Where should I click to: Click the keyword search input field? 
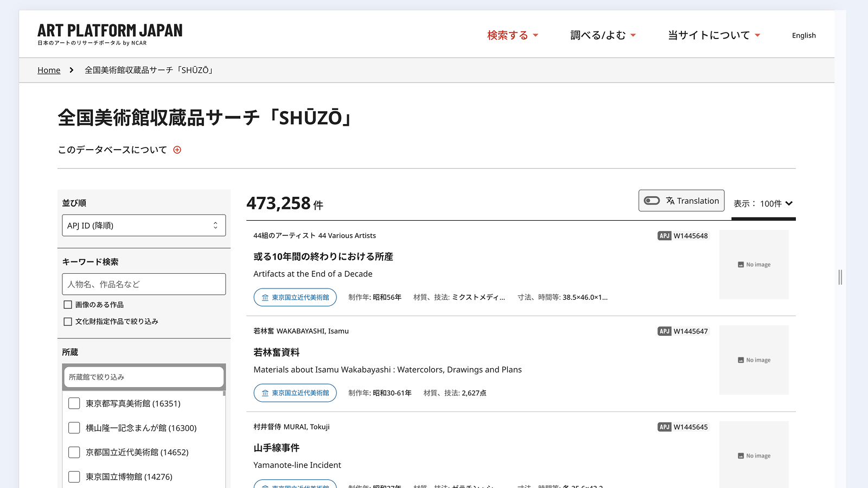144,284
